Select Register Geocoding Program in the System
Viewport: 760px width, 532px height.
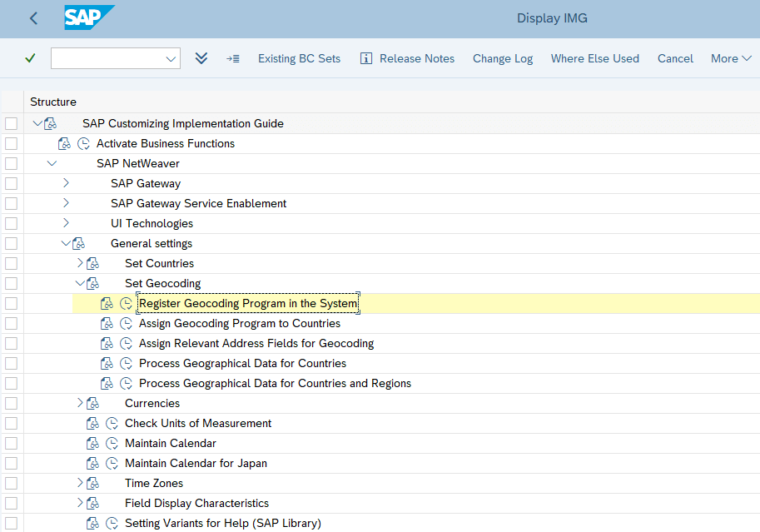[x=248, y=304]
